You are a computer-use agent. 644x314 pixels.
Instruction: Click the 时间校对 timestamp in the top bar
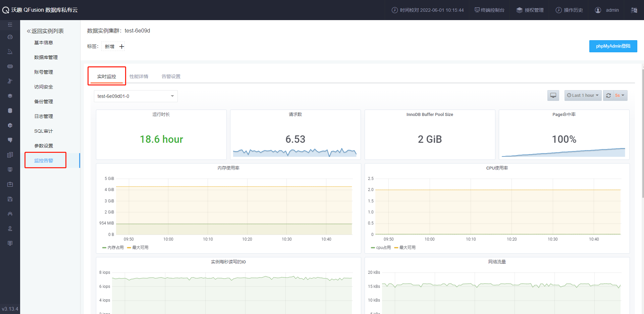[x=428, y=10]
